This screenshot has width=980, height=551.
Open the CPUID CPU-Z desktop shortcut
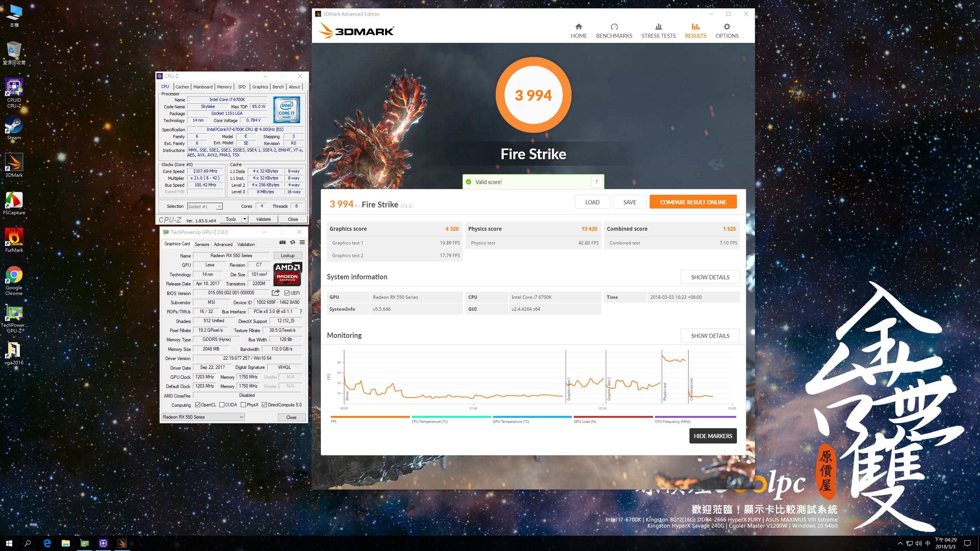coord(14,93)
